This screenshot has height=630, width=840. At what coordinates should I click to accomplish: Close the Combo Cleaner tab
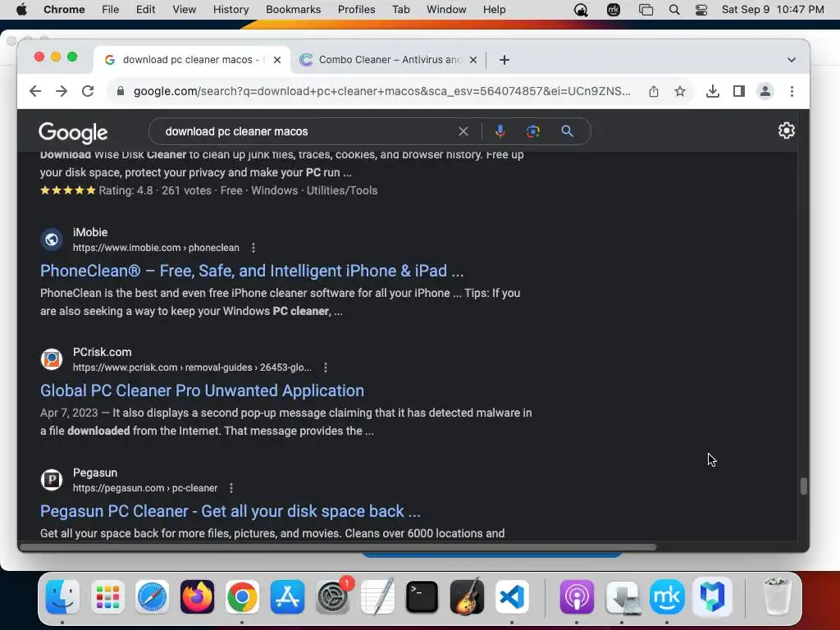pyautogui.click(x=473, y=60)
